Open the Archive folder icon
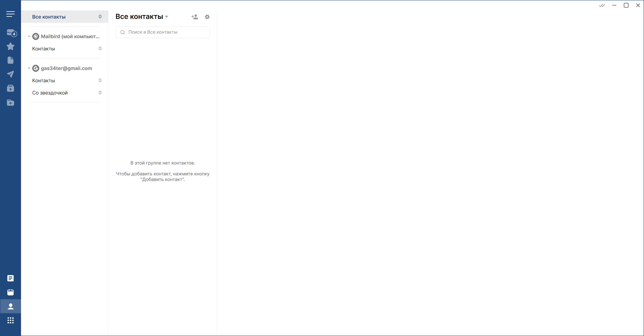Viewport: 644px width, 336px height. [x=10, y=88]
